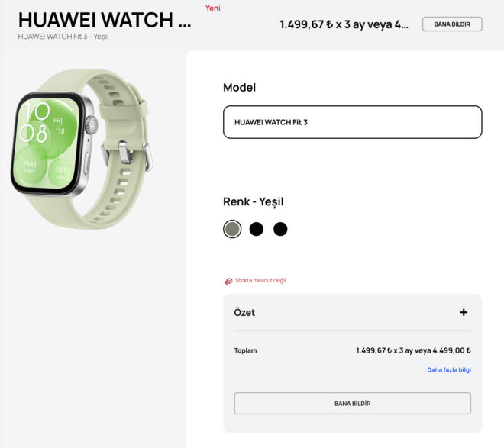Click the truncated HUAWEI WATCH title

[105, 20]
